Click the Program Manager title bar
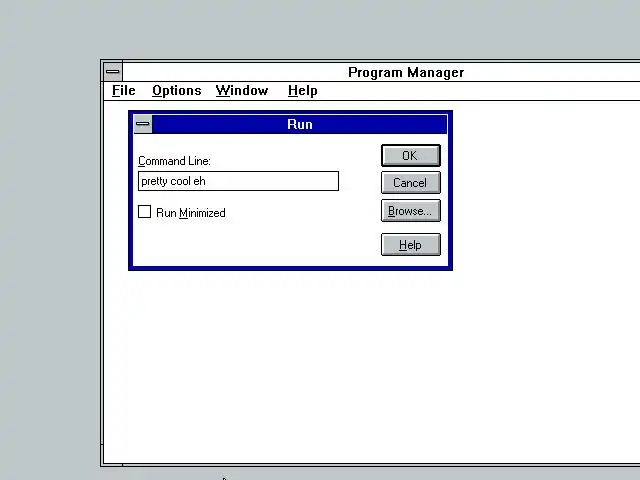The width and height of the screenshot is (640, 480). tap(381, 72)
